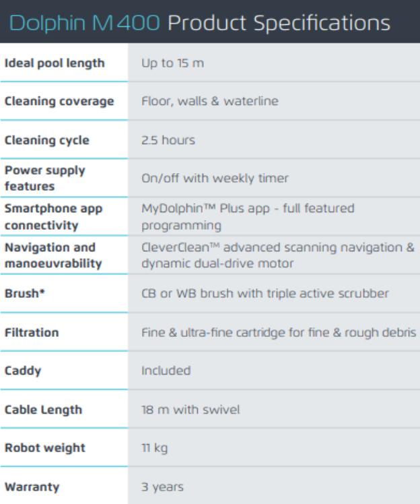The image size is (420, 504).
Task: Click 'Floor, walls & waterline' text
Action: click(x=209, y=102)
